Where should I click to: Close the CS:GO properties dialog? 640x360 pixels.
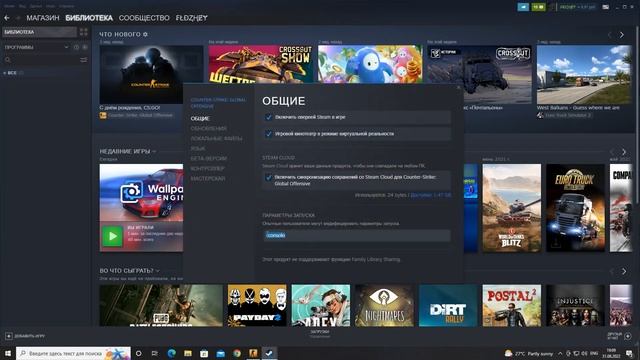[x=458, y=87]
